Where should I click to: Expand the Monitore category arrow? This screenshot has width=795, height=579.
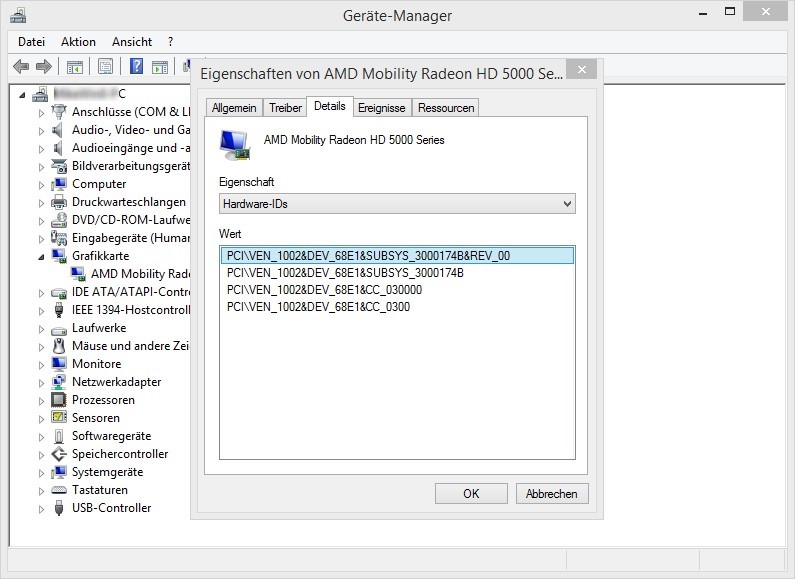(41, 365)
